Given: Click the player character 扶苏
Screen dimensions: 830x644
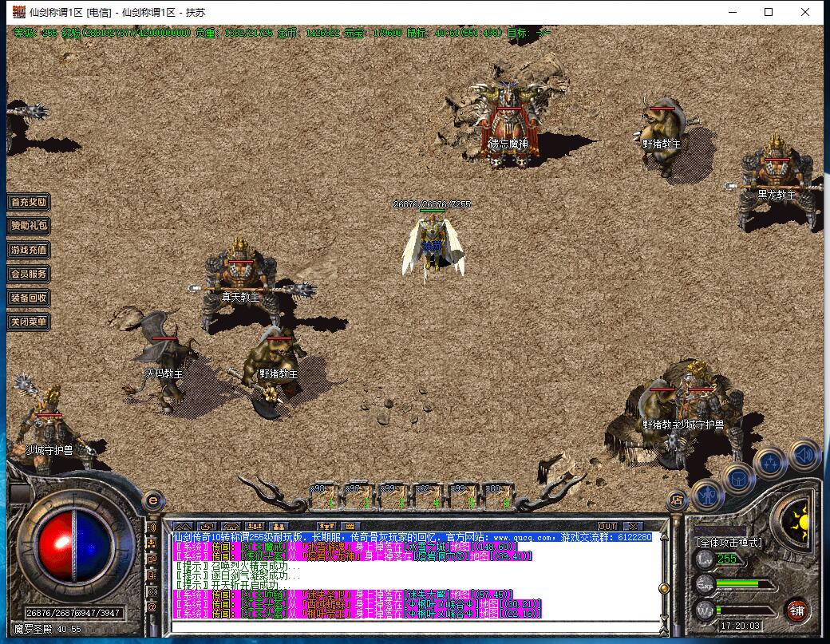Looking at the screenshot, I should coord(433,247).
